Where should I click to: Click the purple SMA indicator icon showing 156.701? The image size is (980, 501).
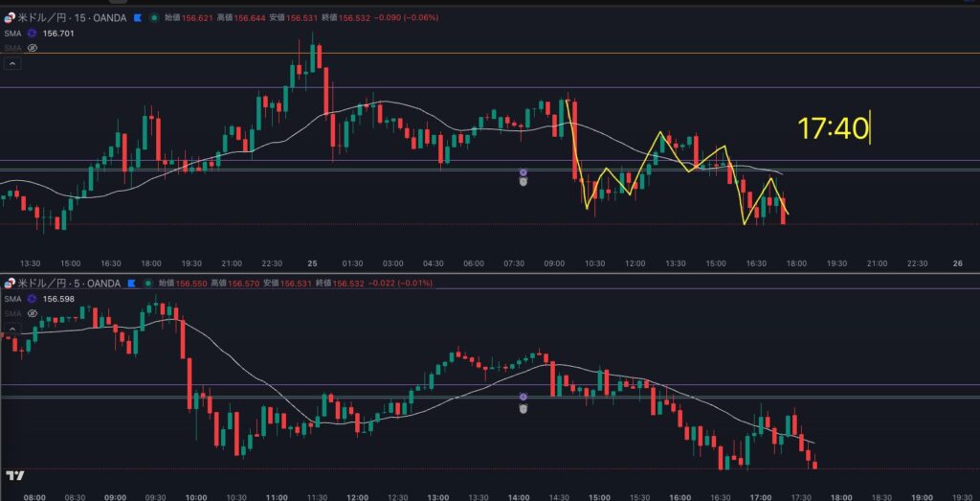(x=32, y=32)
